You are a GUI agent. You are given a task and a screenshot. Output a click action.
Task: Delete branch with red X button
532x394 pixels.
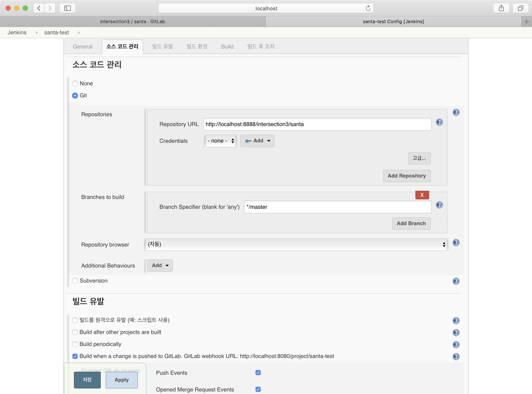pyautogui.click(x=422, y=195)
